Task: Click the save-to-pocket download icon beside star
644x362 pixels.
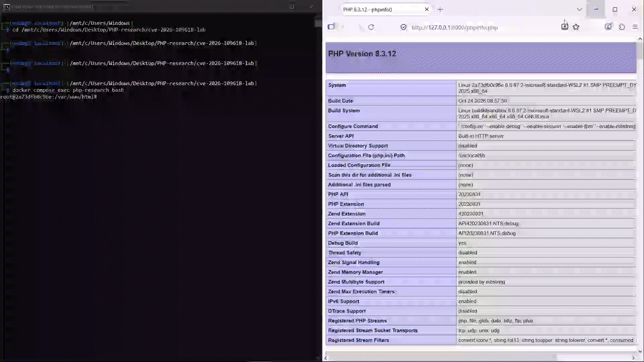Action: pos(565,27)
